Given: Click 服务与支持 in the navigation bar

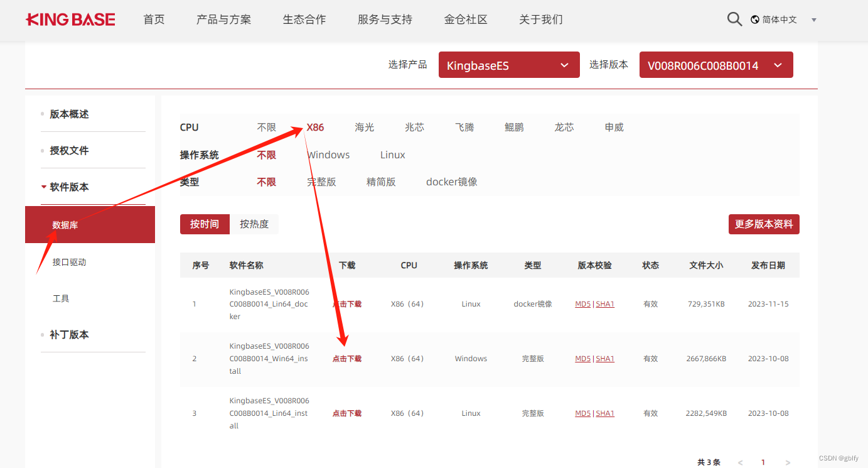Looking at the screenshot, I should coord(383,19).
